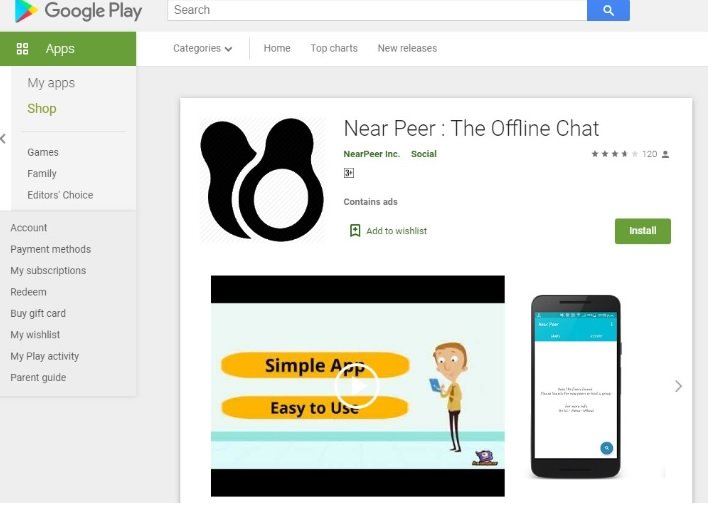Open Editors' Choice category

coord(60,195)
